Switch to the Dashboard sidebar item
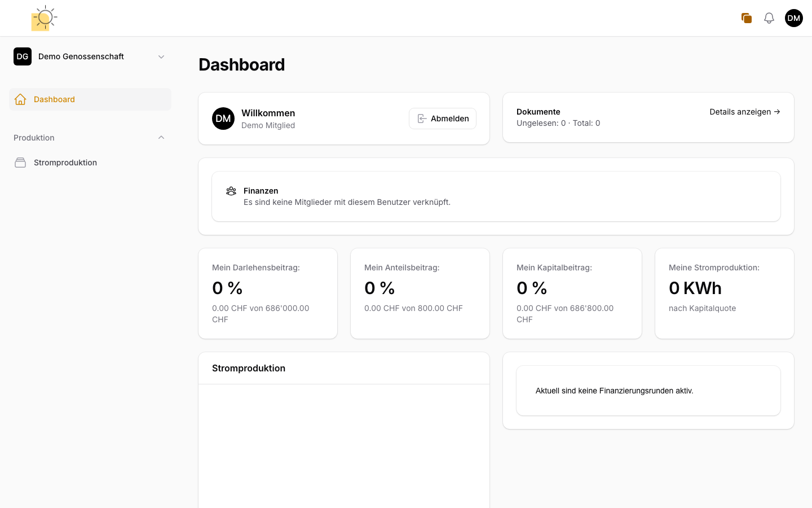This screenshot has width=812, height=508. (54, 99)
